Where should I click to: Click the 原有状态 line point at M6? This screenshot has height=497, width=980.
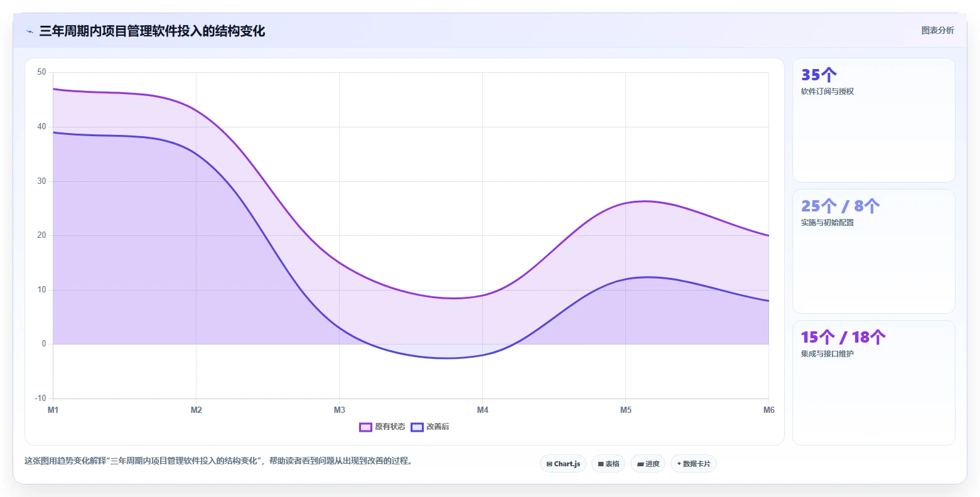point(768,235)
